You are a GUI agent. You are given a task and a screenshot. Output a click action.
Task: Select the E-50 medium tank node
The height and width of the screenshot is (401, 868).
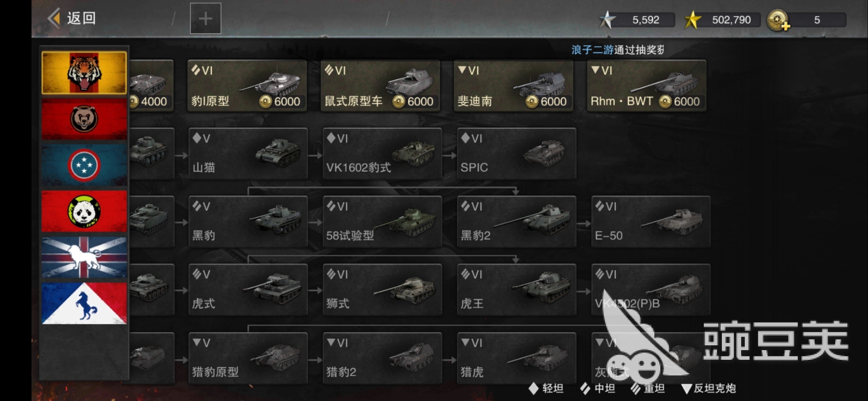click(x=651, y=222)
